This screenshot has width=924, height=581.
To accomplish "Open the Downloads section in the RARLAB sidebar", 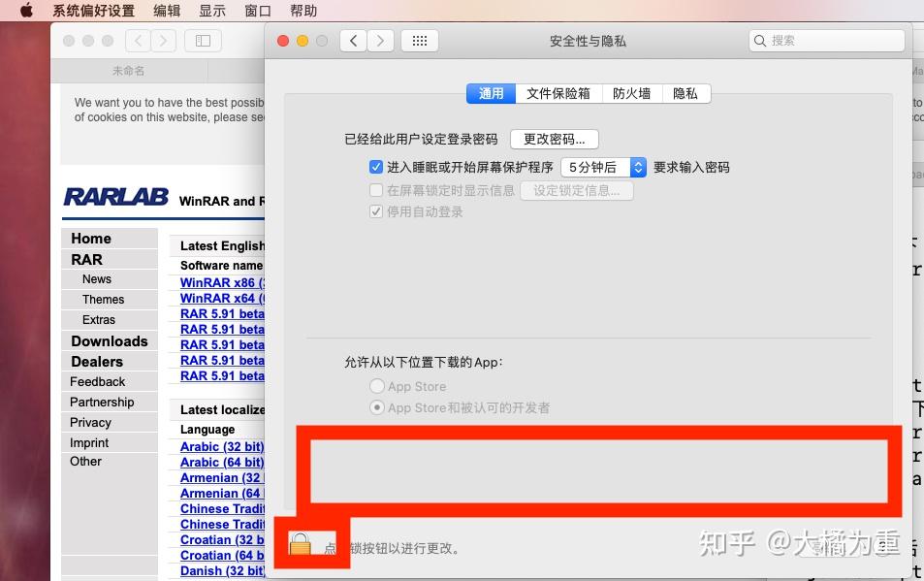I will pos(109,340).
